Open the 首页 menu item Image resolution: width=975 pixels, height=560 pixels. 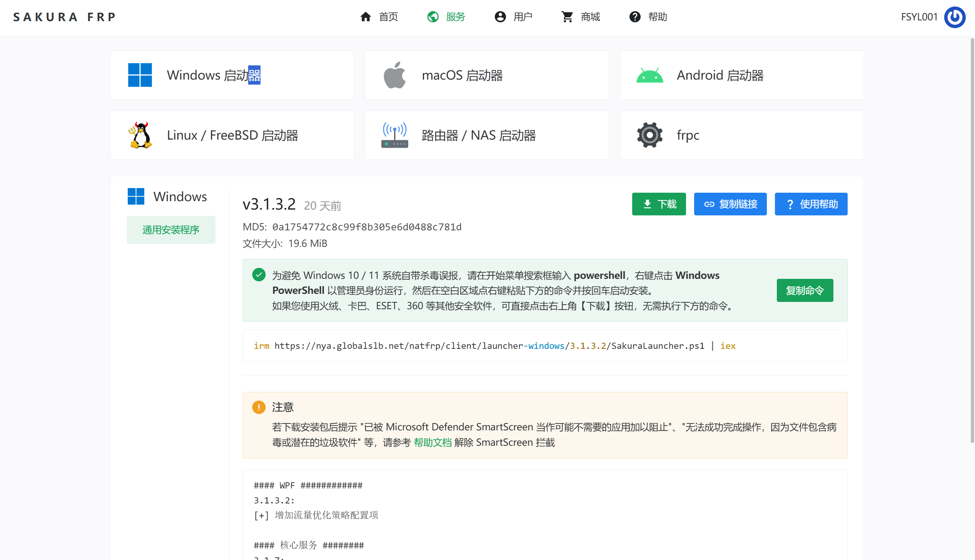pyautogui.click(x=388, y=17)
